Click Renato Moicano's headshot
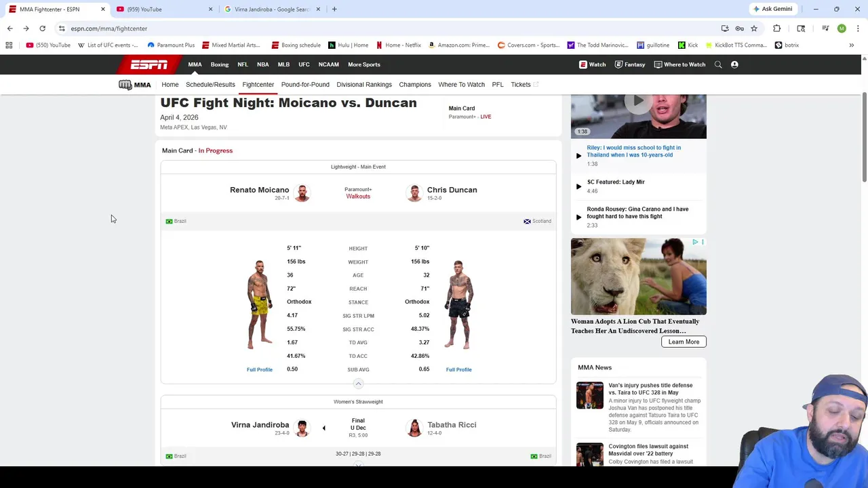868x488 pixels. tap(302, 193)
